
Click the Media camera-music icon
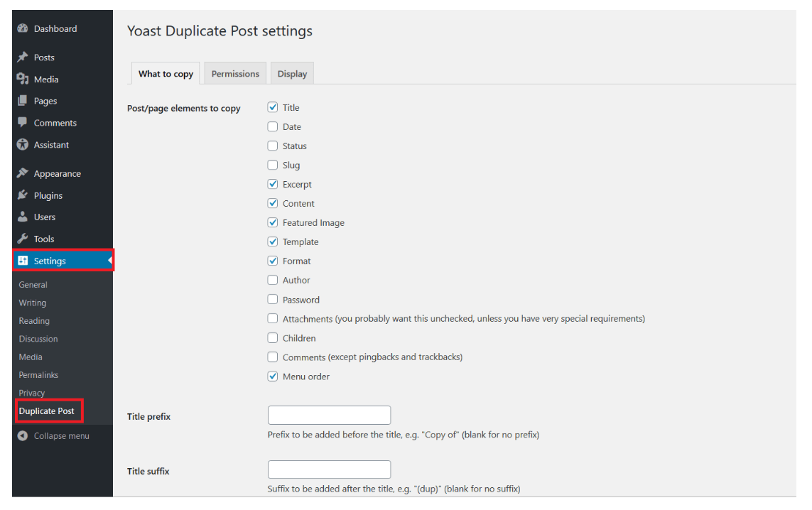22,79
